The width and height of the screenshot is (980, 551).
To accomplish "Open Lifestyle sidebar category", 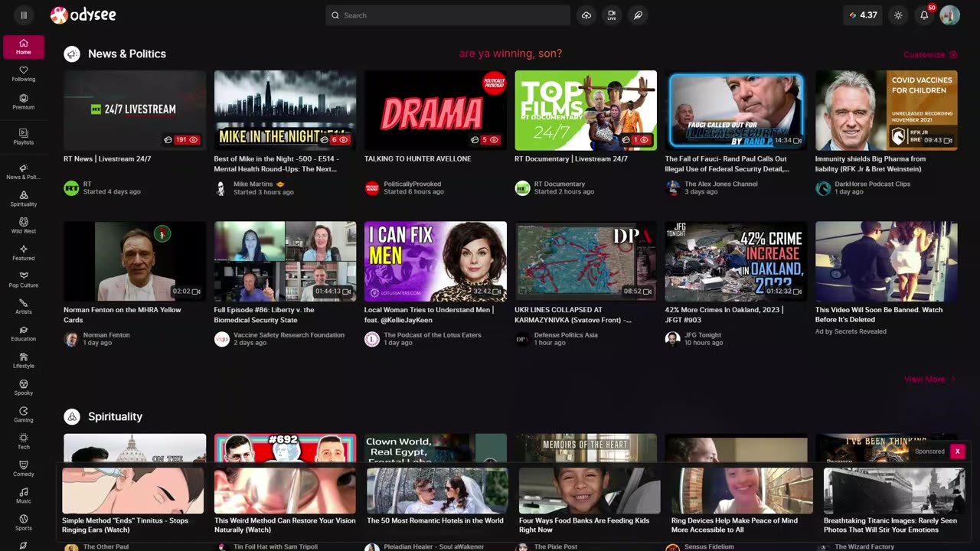I will (x=24, y=360).
